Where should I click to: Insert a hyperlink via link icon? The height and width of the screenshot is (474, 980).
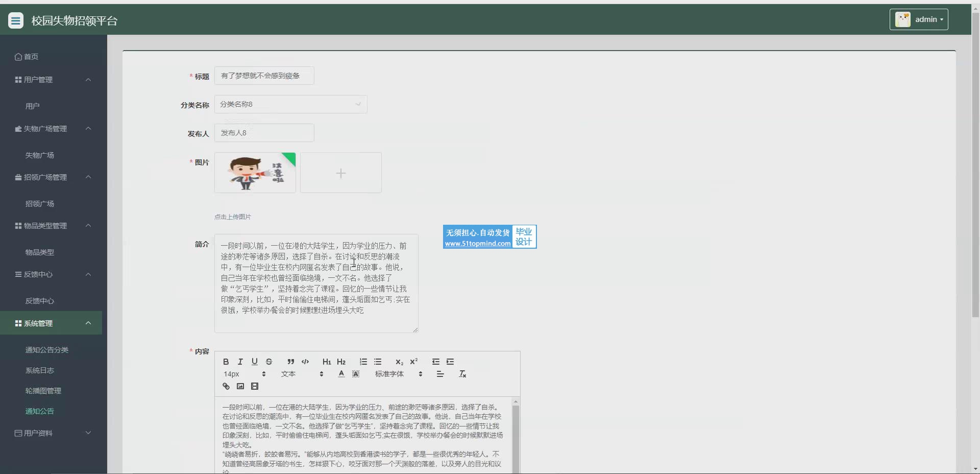pyautogui.click(x=226, y=386)
